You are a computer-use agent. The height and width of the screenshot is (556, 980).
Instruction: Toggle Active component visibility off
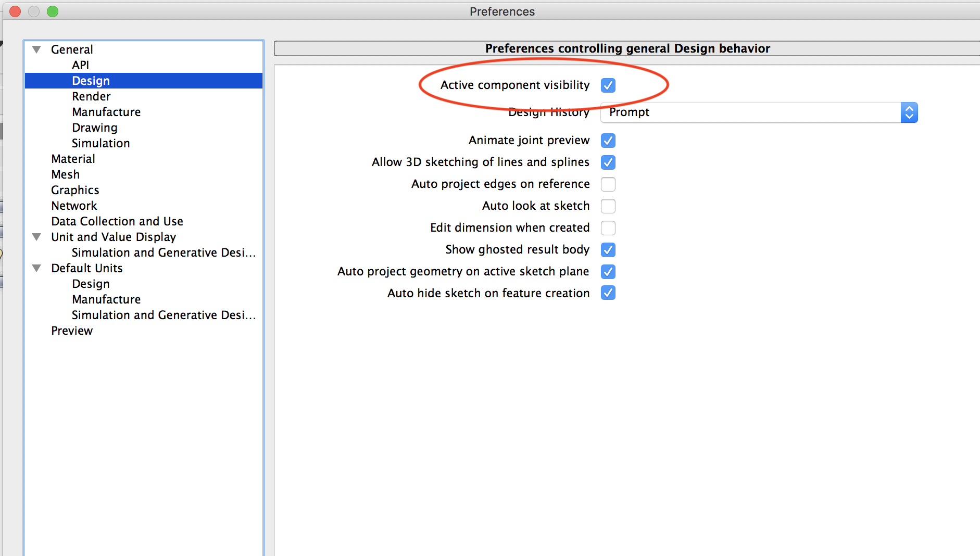608,85
